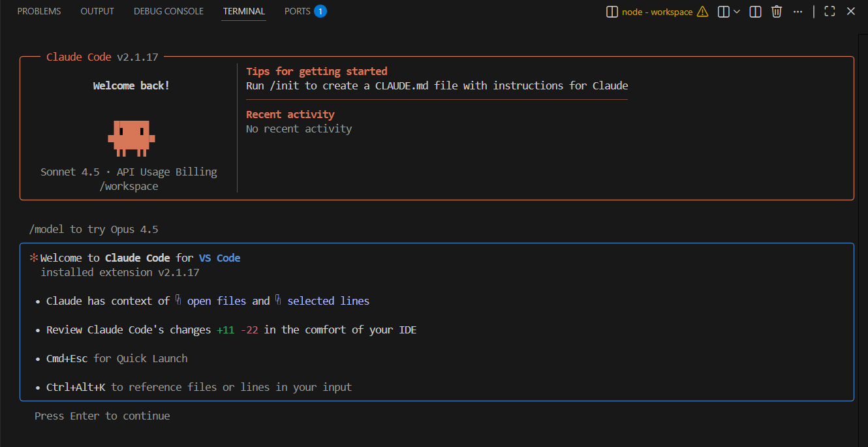Click the PORTS badge showing 1
Screen dimensions: 868x447
320,11
